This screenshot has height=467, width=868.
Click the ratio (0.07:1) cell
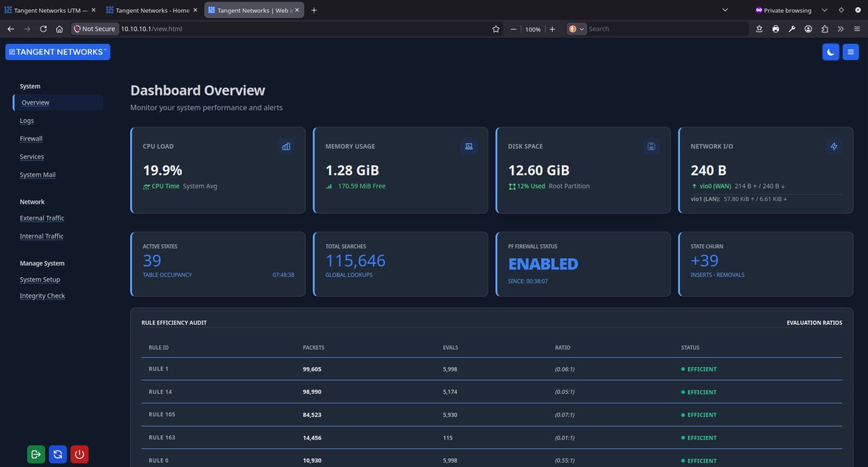tap(564, 415)
